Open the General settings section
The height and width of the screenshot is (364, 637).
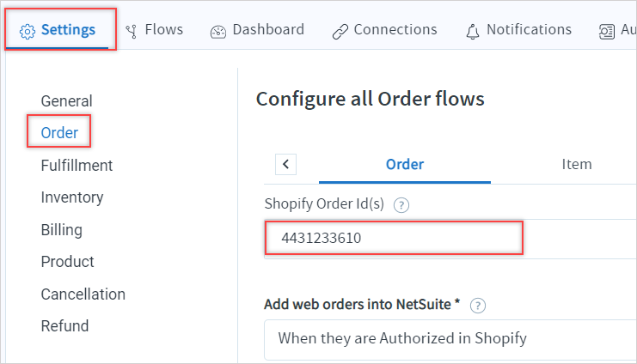click(x=67, y=101)
